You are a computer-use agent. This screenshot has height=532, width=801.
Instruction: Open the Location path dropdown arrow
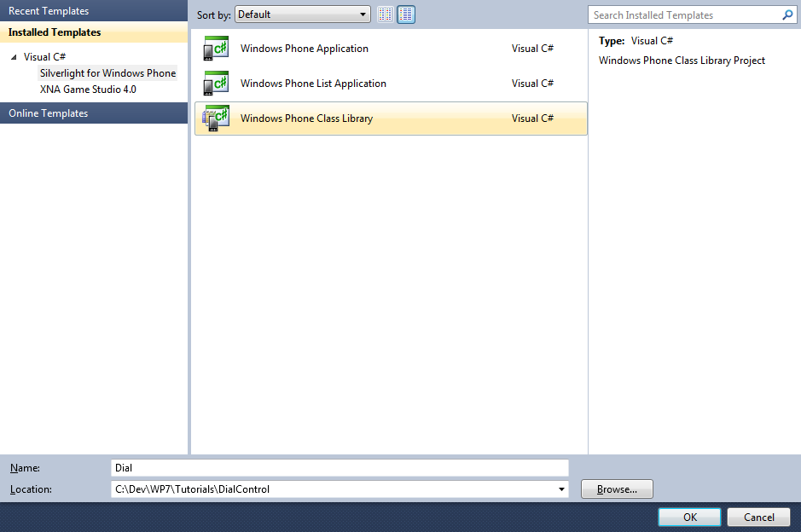tap(561, 489)
